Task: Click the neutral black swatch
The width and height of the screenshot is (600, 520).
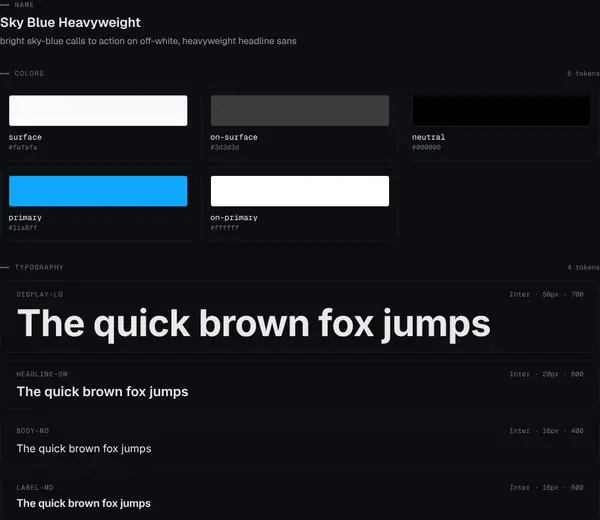Action: [x=501, y=111]
